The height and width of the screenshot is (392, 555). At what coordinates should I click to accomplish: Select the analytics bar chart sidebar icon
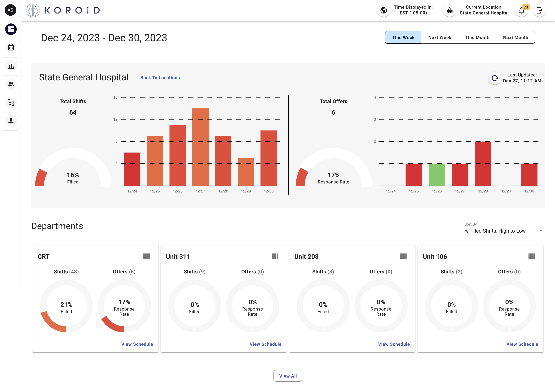click(x=10, y=66)
